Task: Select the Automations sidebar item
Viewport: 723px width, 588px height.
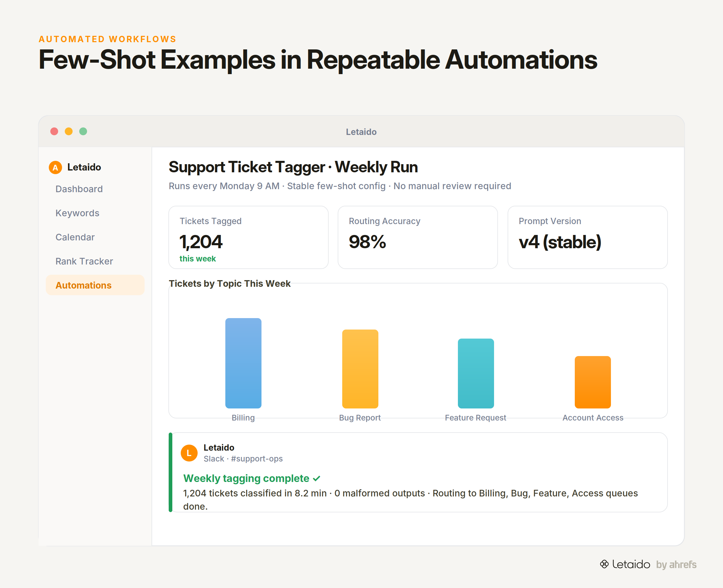Action: click(95, 285)
